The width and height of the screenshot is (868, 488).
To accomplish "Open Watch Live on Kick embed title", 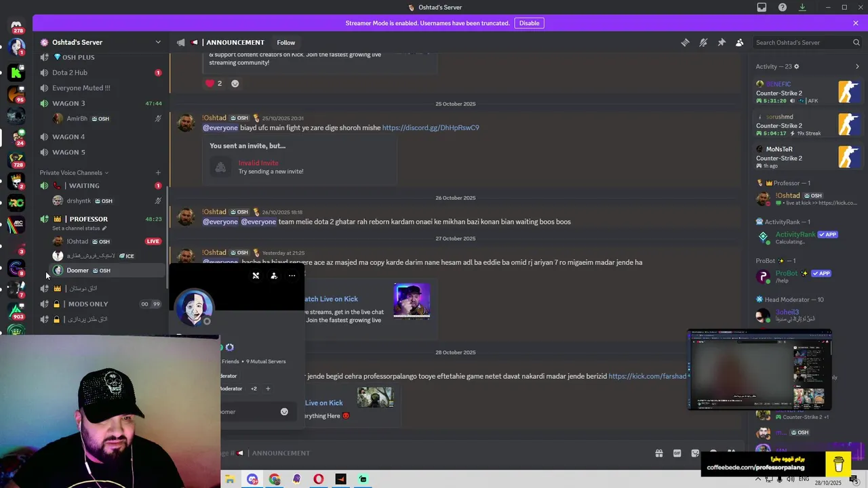I will pos(331,299).
